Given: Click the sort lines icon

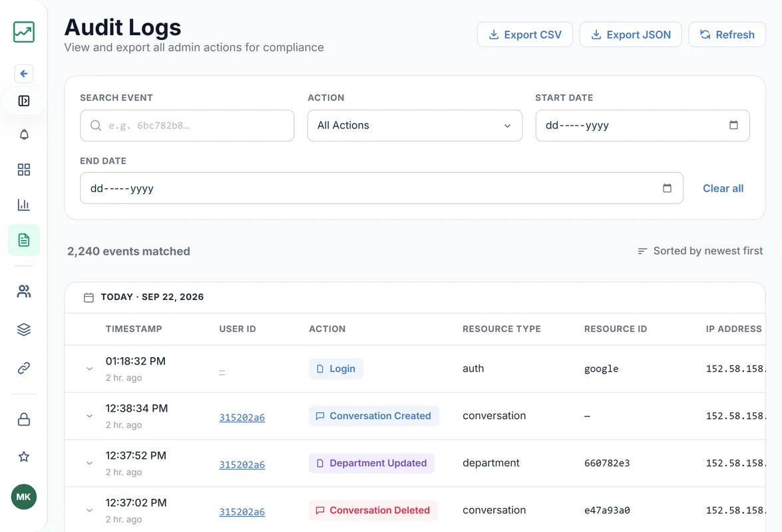Looking at the screenshot, I should [x=642, y=251].
